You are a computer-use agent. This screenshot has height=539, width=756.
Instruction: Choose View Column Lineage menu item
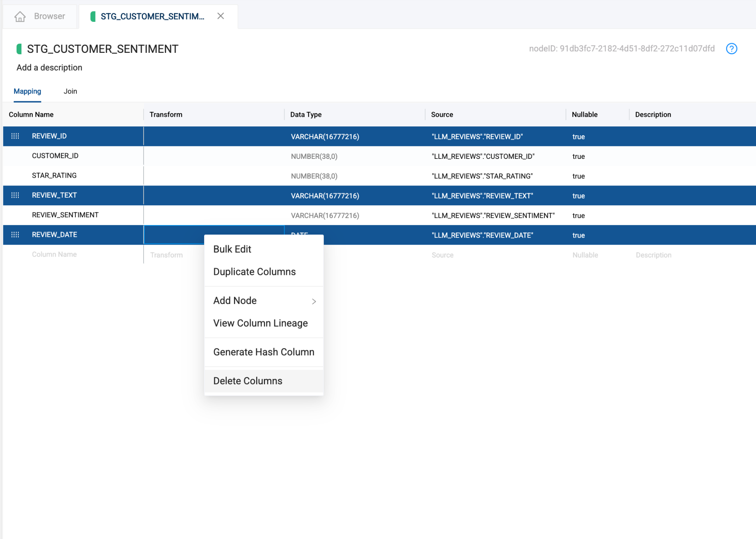(264, 323)
